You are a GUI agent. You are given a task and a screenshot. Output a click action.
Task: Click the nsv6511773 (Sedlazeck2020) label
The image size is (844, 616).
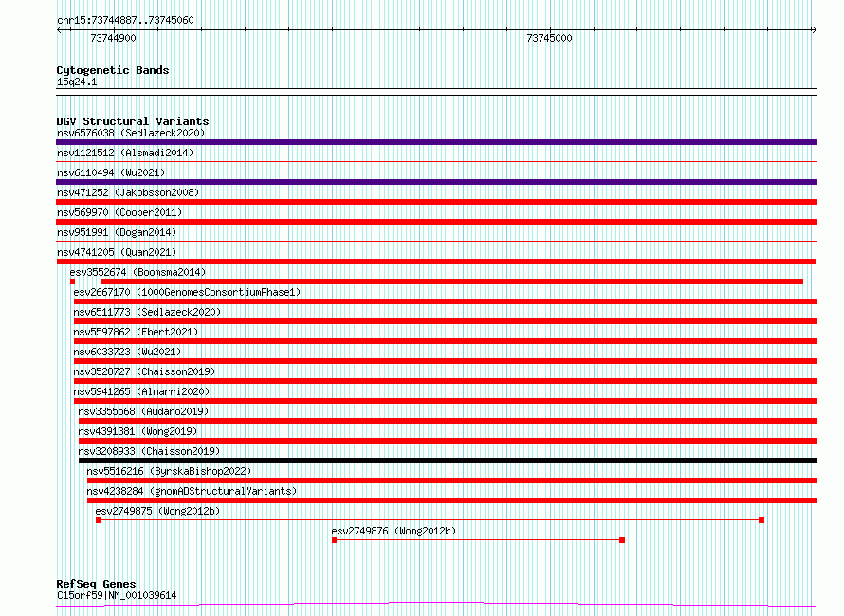click(x=147, y=312)
